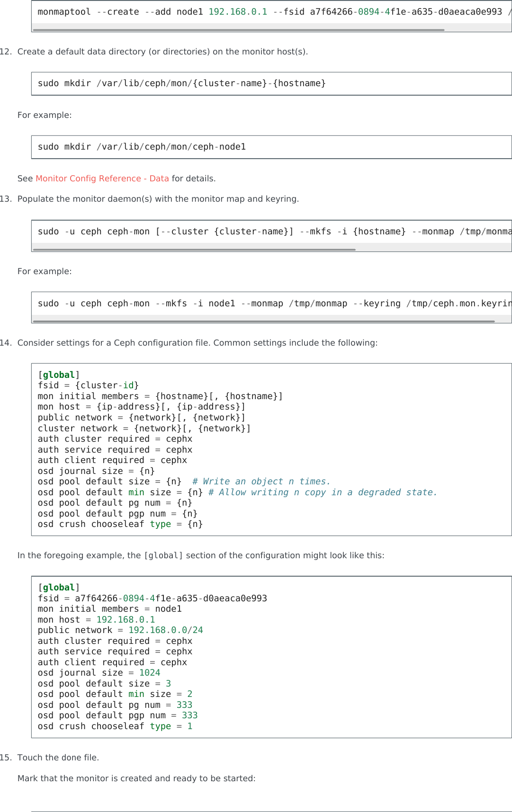Click 'osd pool default pgp num = {n}' line

[117, 514]
